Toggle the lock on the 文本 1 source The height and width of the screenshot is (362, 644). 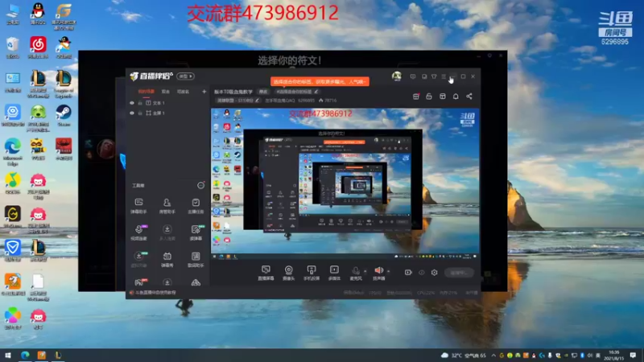coord(140,103)
